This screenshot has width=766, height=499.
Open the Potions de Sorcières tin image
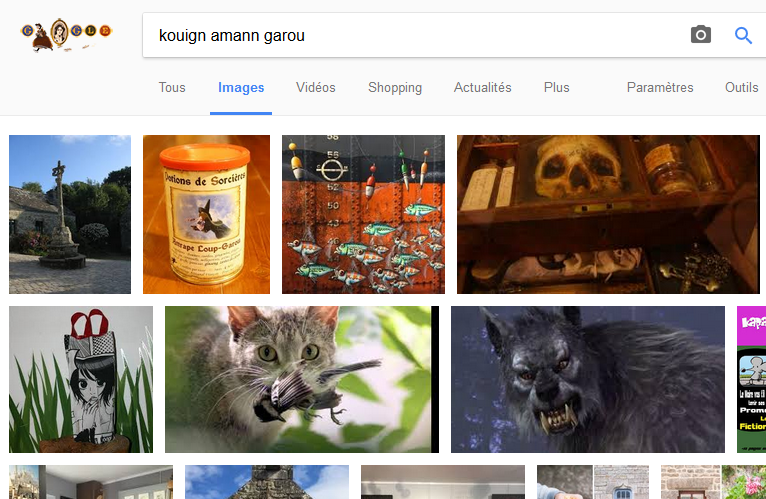click(x=206, y=215)
